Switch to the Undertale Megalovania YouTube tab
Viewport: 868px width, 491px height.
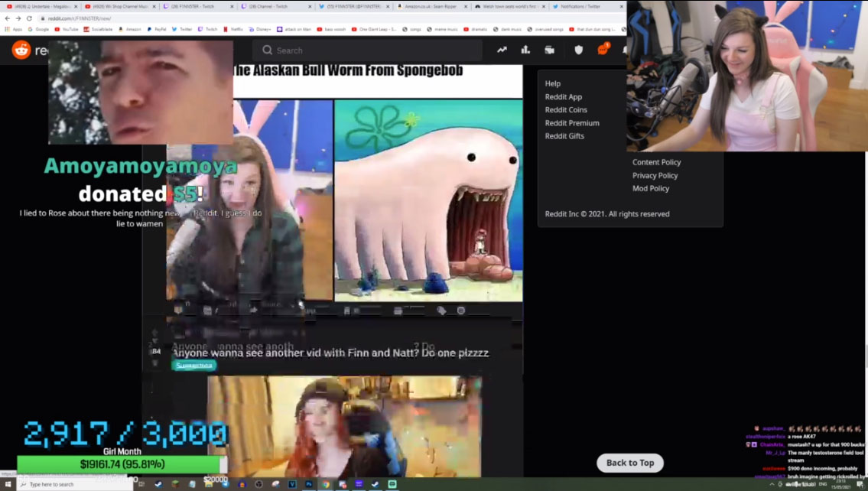click(41, 7)
